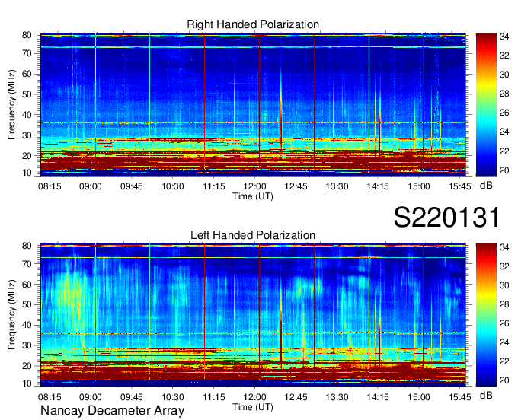Click the 14:15 tick on the Right Handed time axis

pos(378,186)
